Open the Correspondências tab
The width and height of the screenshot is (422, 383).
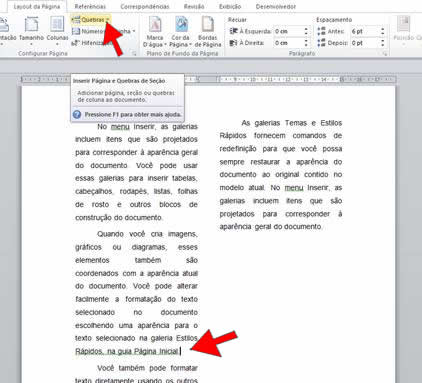pyautogui.click(x=145, y=6)
